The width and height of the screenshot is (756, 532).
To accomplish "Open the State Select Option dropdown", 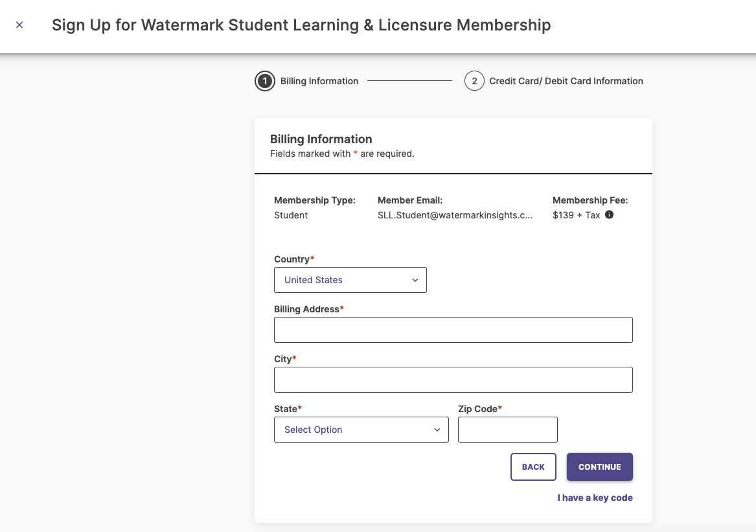I will coord(361,430).
